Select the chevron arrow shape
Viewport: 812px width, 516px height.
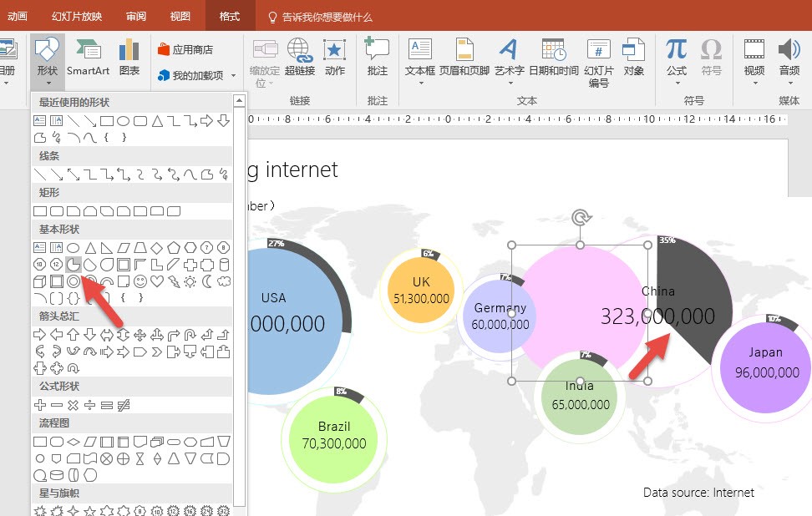click(x=156, y=352)
